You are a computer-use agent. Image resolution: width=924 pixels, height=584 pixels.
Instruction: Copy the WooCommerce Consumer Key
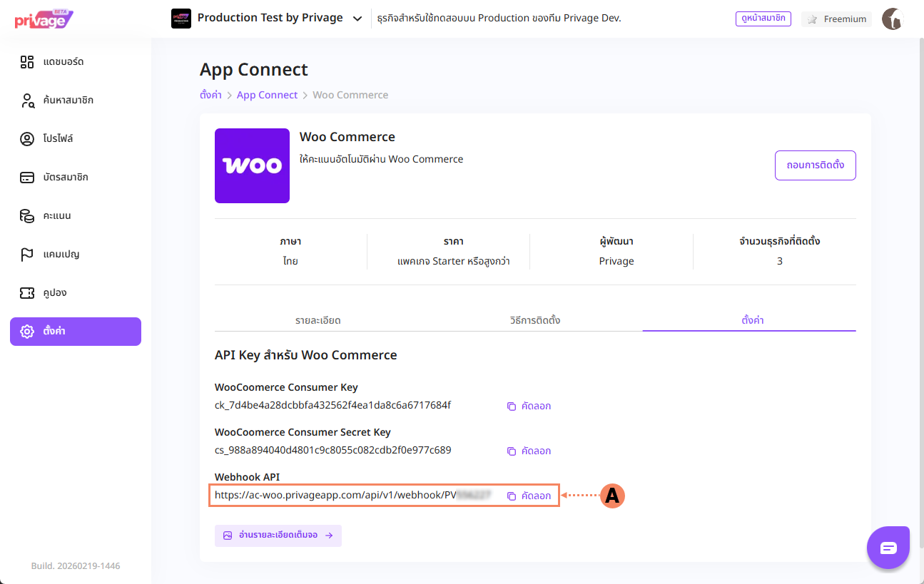(529, 406)
